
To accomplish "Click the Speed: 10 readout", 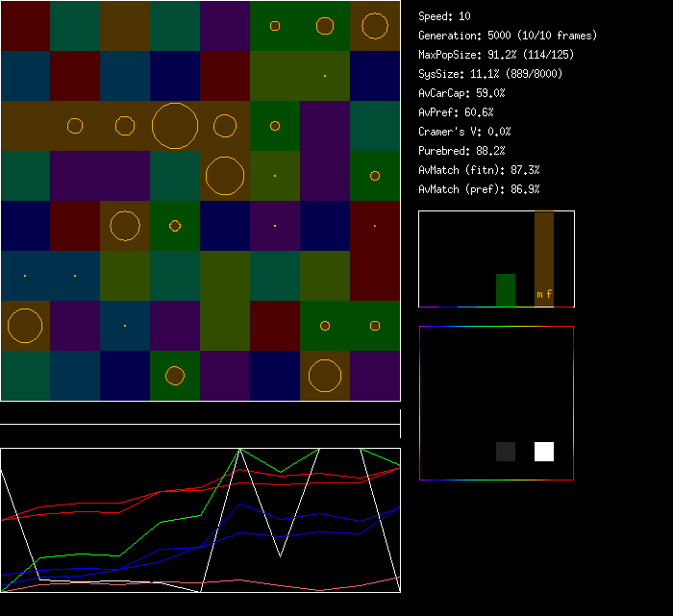I will click(x=445, y=16).
